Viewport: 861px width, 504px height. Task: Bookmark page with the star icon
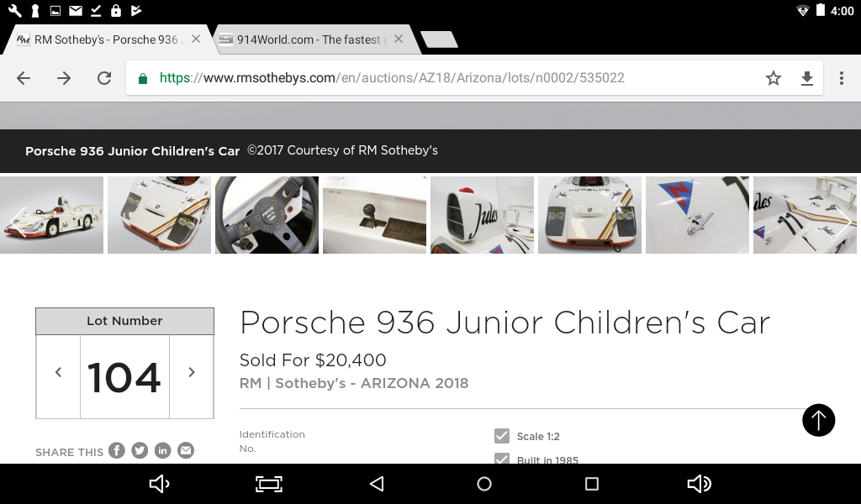[774, 78]
